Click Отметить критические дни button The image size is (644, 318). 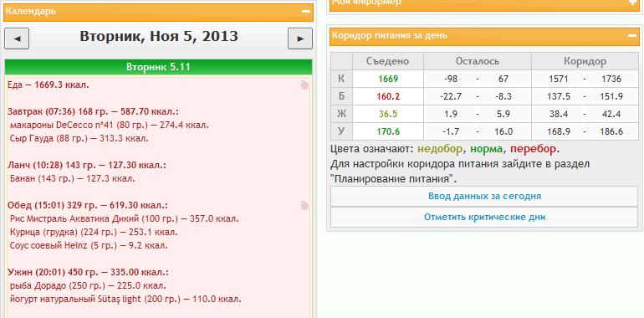tap(484, 217)
